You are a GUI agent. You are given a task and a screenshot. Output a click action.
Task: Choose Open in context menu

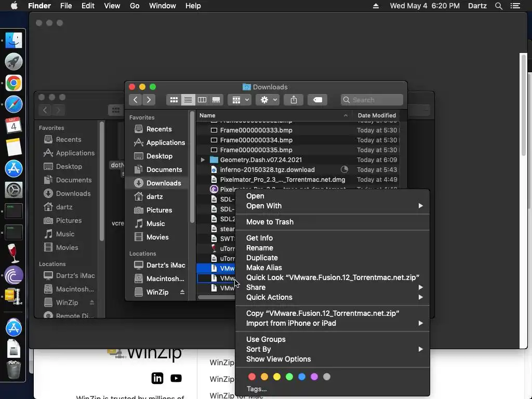[332, 196]
